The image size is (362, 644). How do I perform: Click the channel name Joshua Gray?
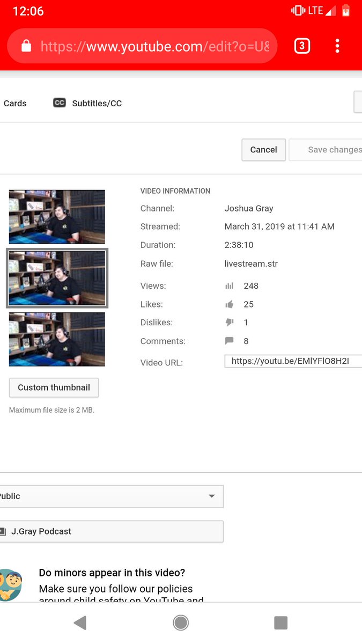point(249,208)
